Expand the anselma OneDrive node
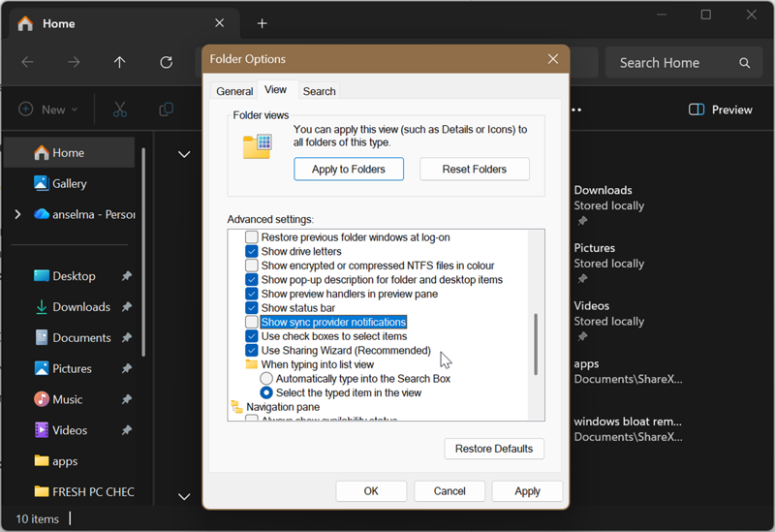This screenshot has height=532, width=775. pos(17,214)
